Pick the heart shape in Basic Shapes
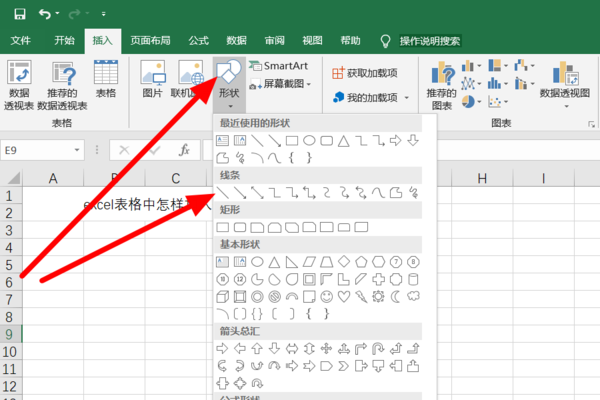The image size is (600, 400). (344, 297)
